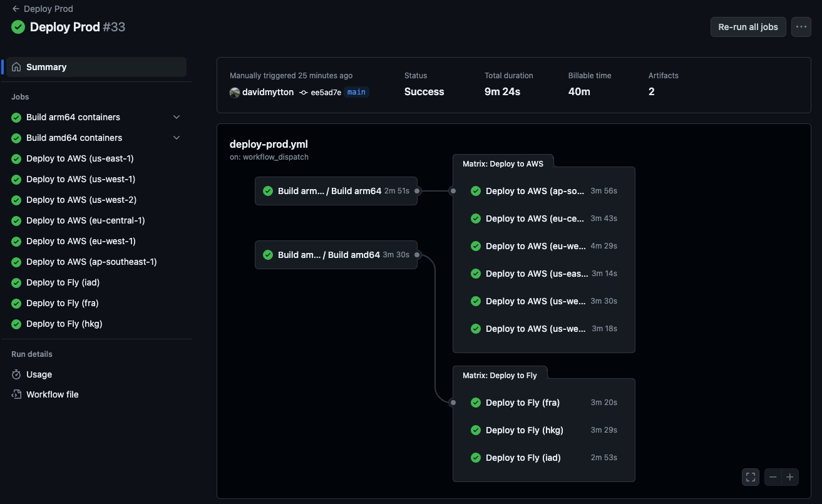Click Re-run all jobs button
This screenshot has height=504, width=822.
click(x=748, y=27)
